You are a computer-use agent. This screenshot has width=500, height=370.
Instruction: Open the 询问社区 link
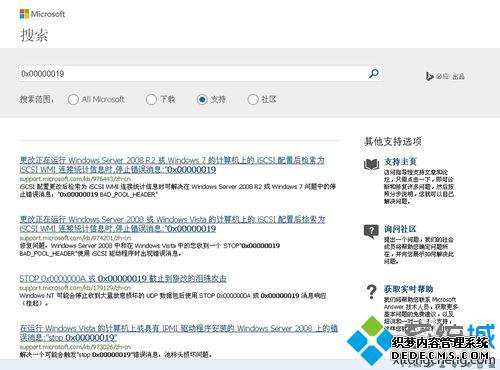400,229
